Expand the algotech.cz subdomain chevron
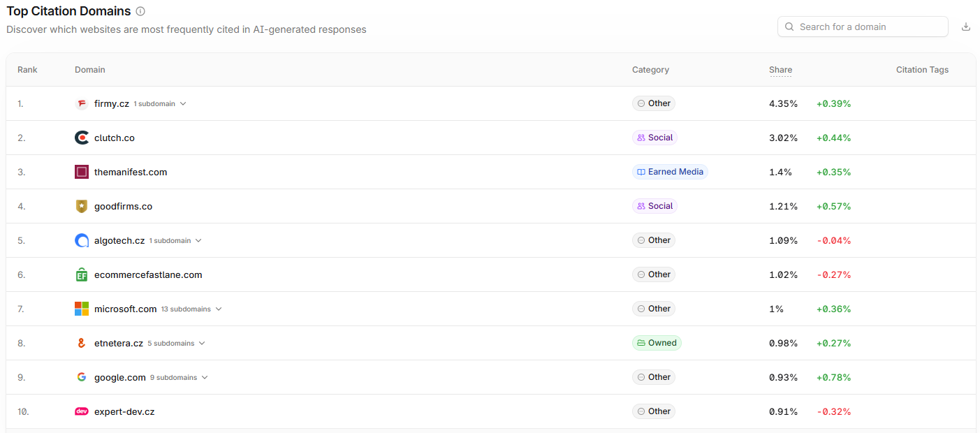980x433 pixels. pos(198,240)
